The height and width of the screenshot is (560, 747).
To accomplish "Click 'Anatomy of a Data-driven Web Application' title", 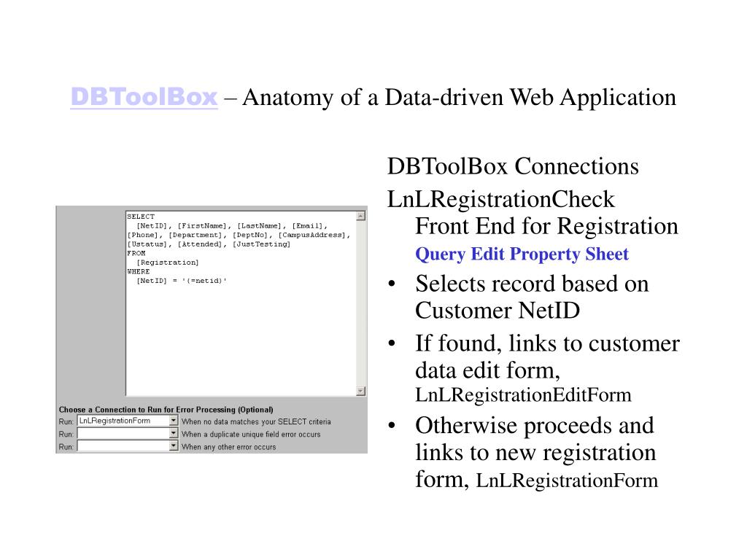I will click(x=459, y=97).
